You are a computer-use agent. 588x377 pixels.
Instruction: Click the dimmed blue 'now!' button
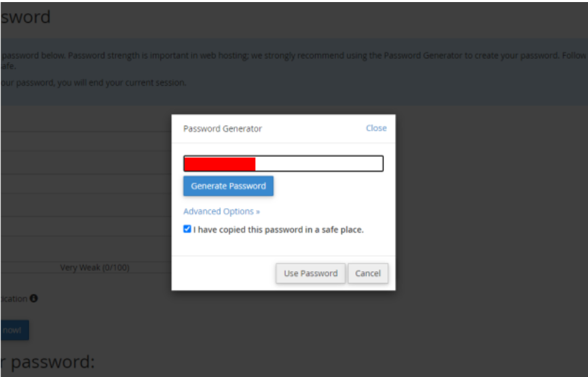click(x=14, y=330)
